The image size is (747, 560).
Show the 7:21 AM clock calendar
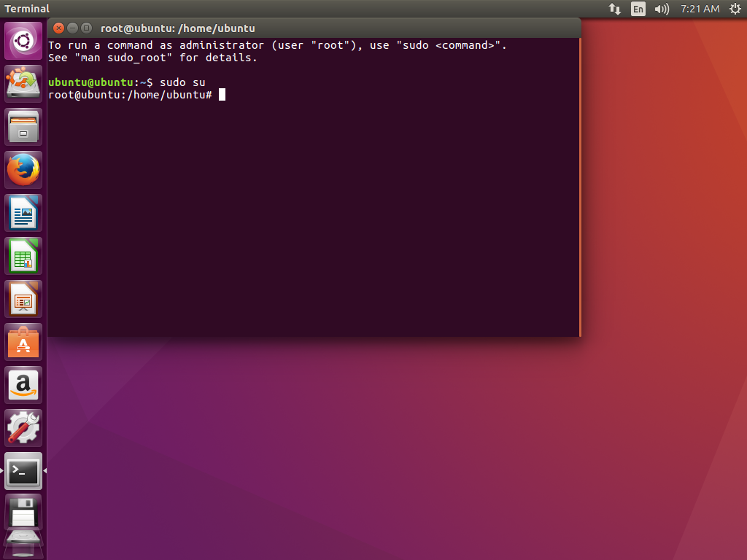click(700, 9)
